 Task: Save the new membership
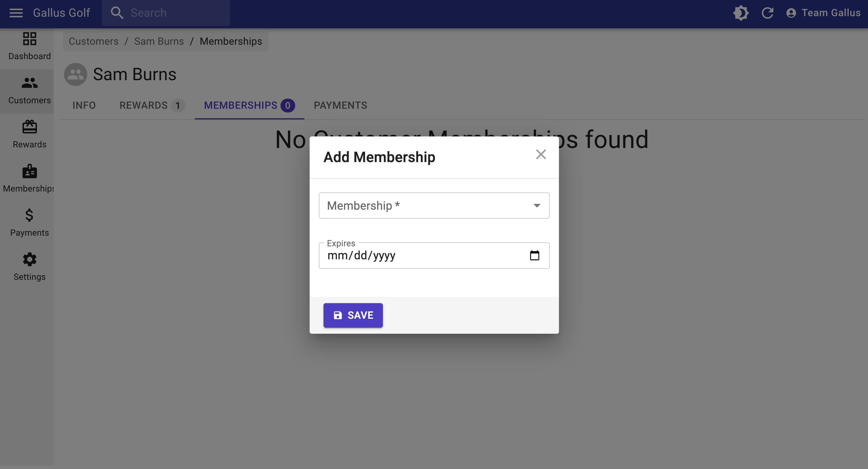(353, 315)
